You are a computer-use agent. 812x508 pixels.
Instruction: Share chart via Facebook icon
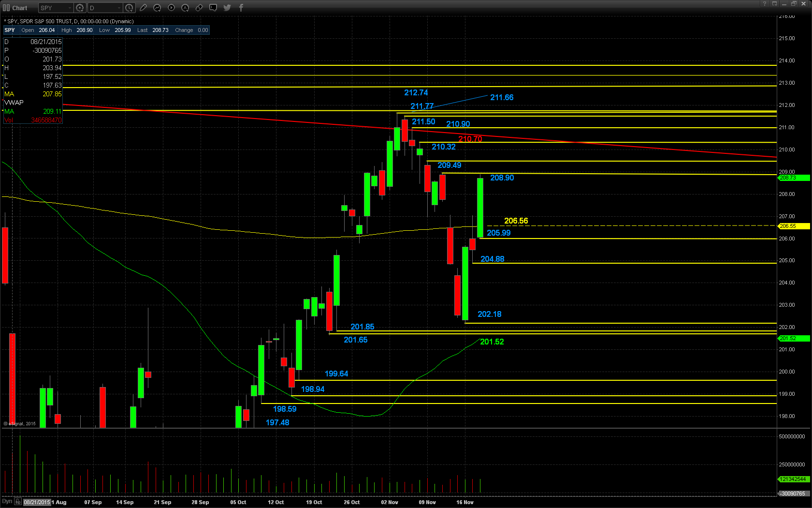tap(241, 8)
